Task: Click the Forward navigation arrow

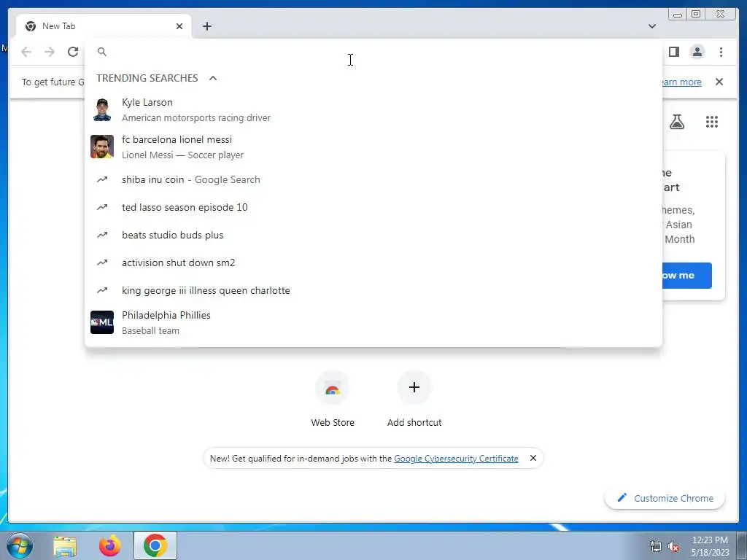Action: [50, 52]
